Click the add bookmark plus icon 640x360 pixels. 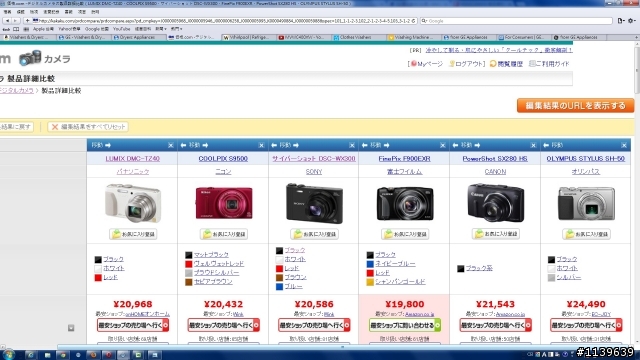click(27, 21)
